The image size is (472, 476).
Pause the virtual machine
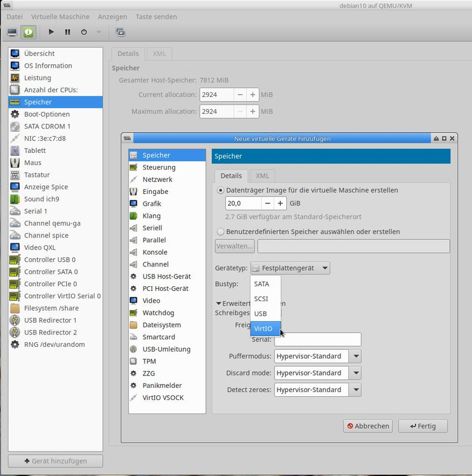[67, 32]
